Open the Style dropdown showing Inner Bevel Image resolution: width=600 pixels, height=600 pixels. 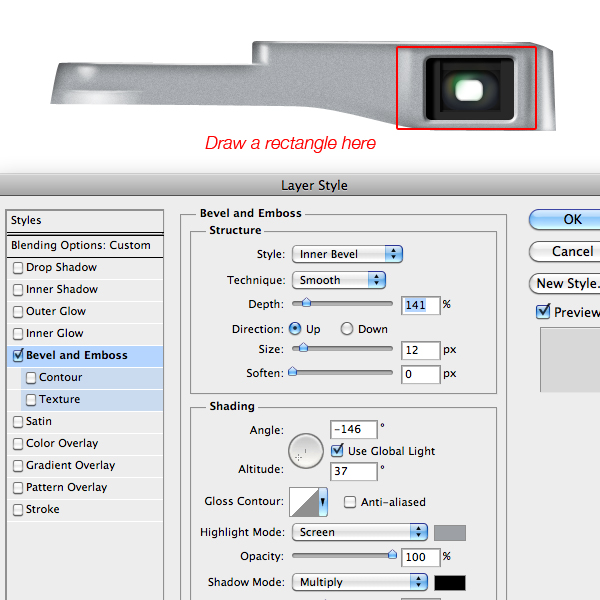click(x=347, y=254)
